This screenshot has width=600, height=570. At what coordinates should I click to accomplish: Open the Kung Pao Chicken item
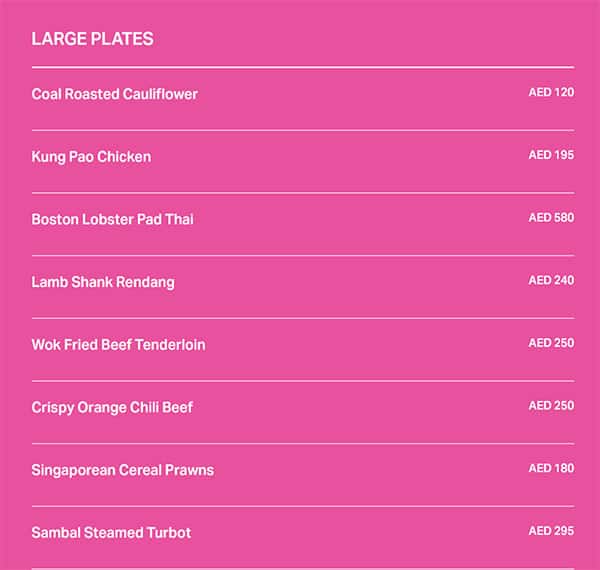point(91,157)
